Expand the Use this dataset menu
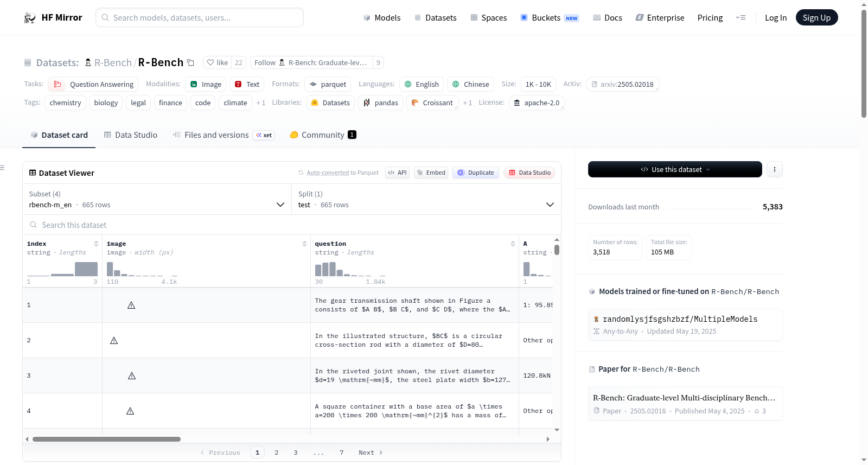This screenshot has width=868, height=465. [x=675, y=169]
